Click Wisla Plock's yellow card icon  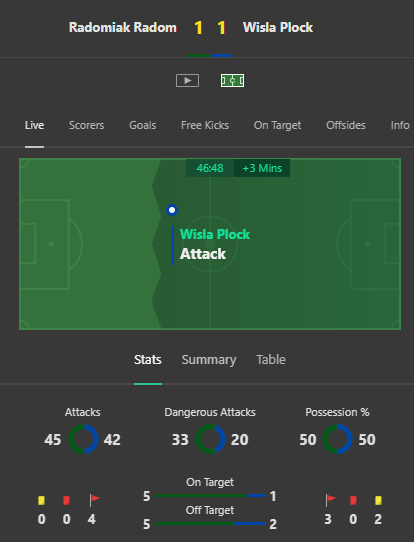click(378, 500)
